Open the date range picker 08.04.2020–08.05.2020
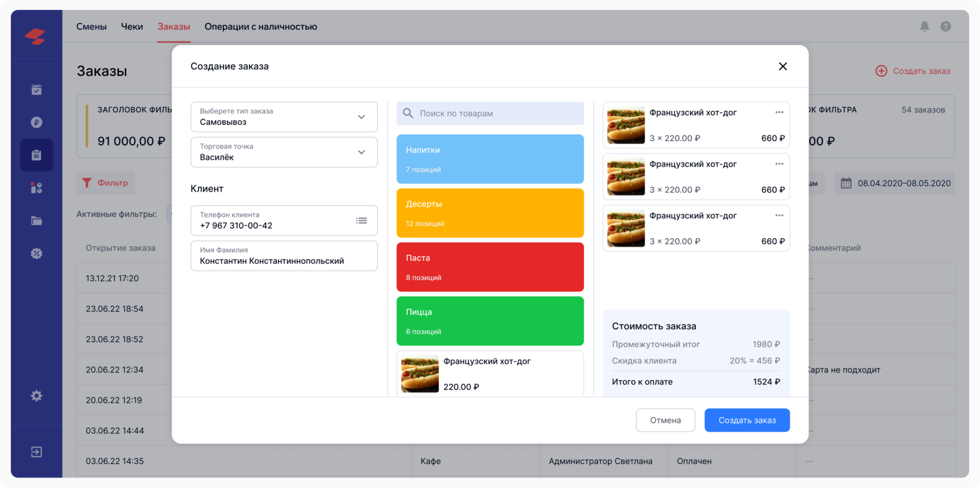The width and height of the screenshot is (980, 488). [x=895, y=183]
